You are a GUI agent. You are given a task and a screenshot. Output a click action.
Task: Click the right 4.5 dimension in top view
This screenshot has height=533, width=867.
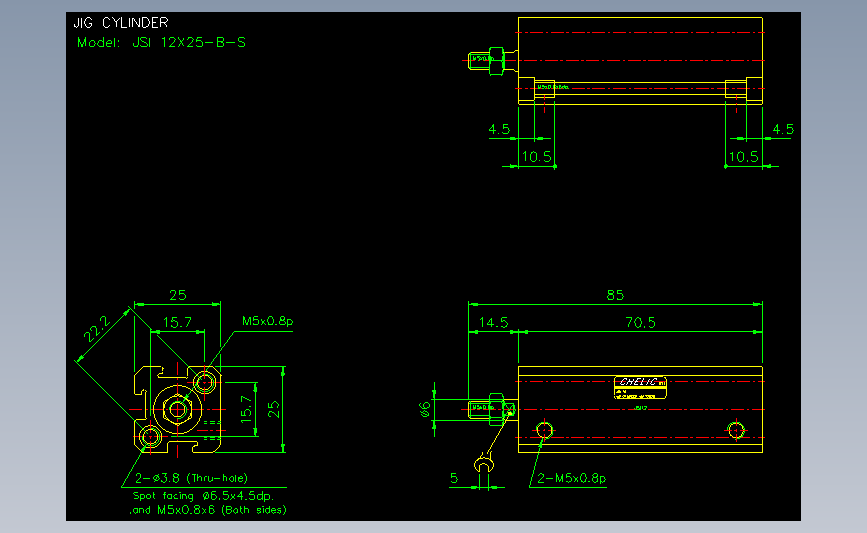(x=783, y=129)
